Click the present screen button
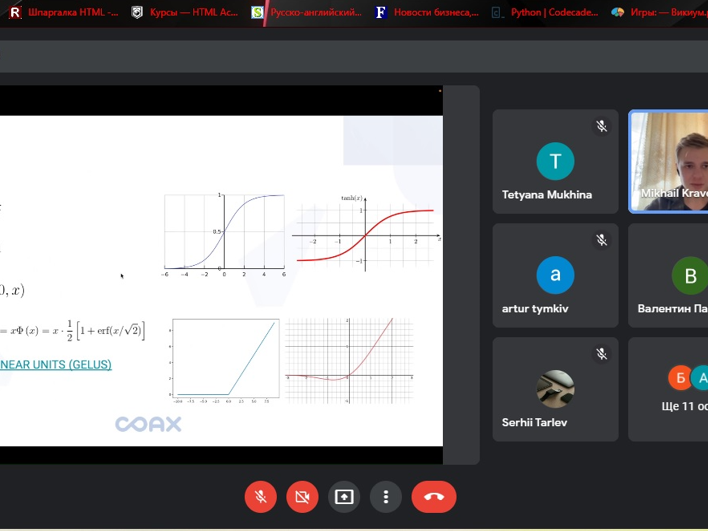Image resolution: width=708 pixels, height=531 pixels. [x=344, y=497]
